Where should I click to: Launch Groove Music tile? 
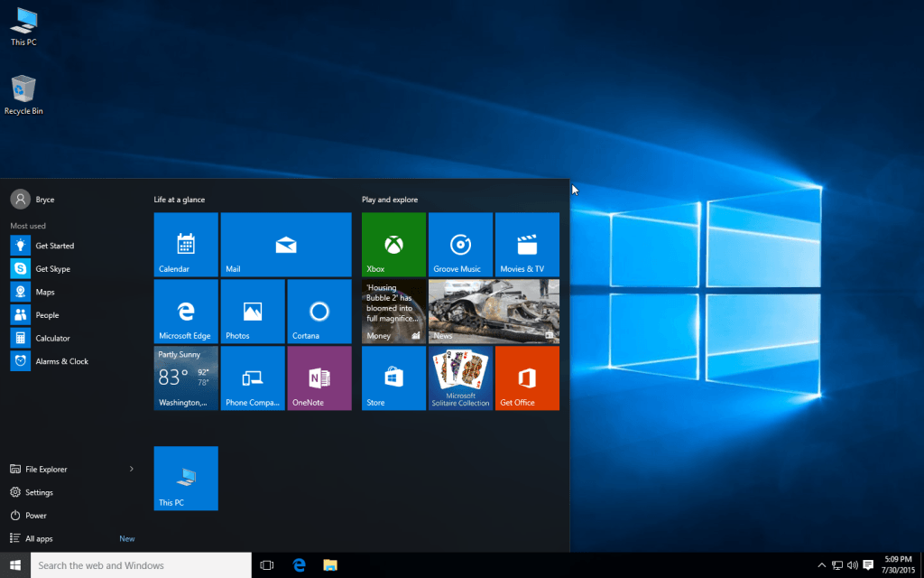460,244
